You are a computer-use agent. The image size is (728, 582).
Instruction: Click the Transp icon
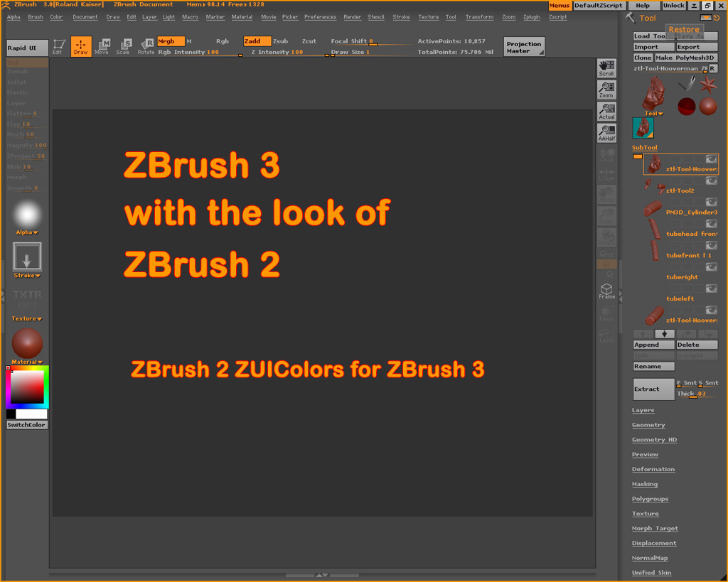point(606,313)
